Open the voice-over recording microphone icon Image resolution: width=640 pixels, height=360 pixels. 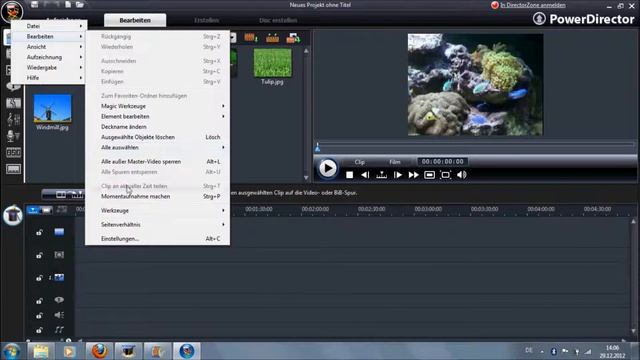tap(13, 136)
